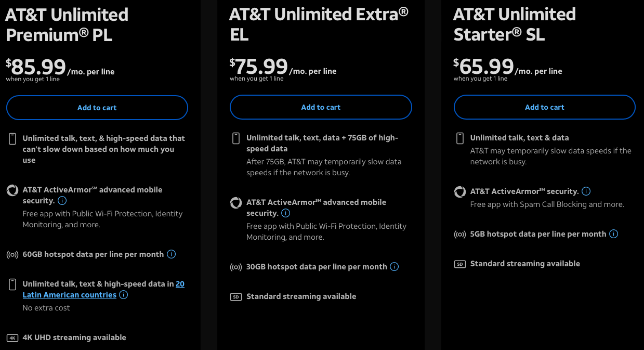The width and height of the screenshot is (644, 350).
Task: Click info icon beside 5GB hotspot data
Action: (613, 234)
